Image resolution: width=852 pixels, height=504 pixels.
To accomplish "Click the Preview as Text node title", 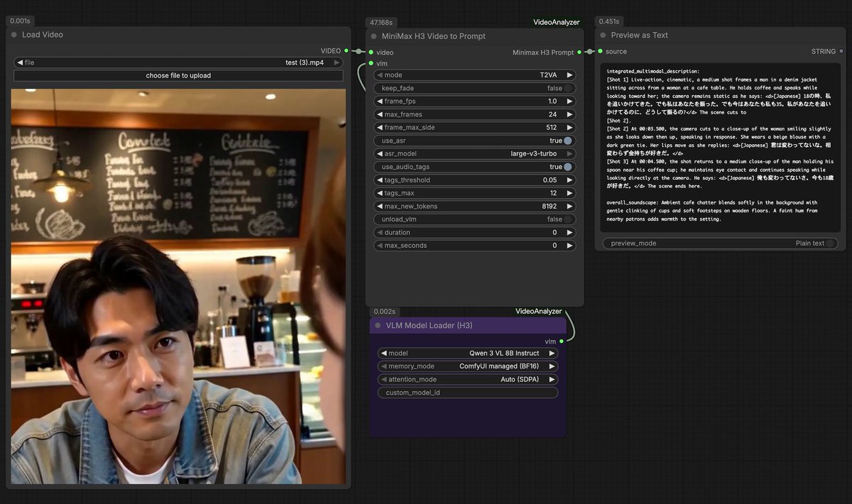I will [x=640, y=35].
